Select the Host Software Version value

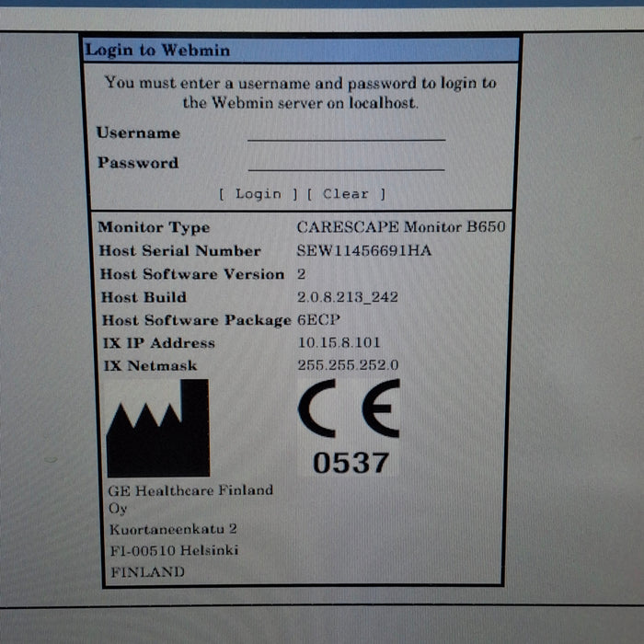pos(302,274)
